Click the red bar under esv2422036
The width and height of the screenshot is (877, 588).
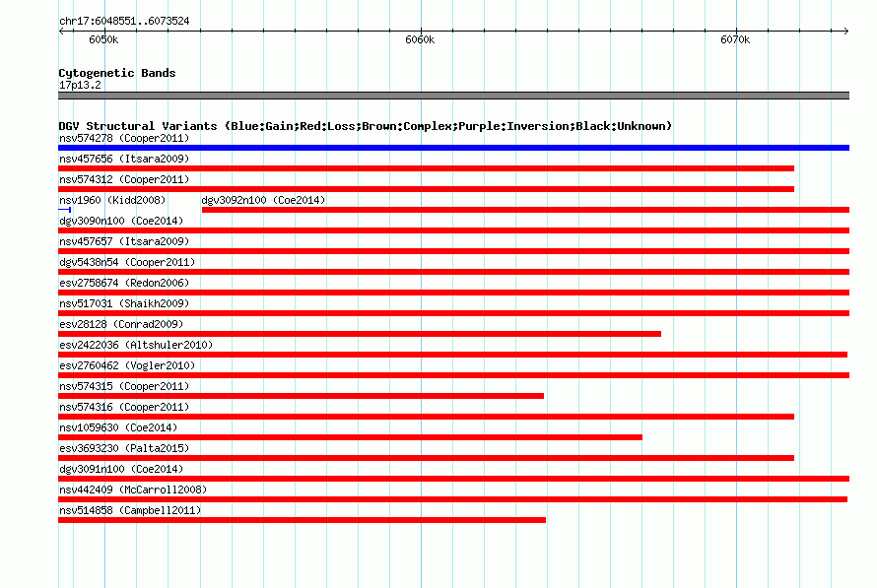pos(452,355)
